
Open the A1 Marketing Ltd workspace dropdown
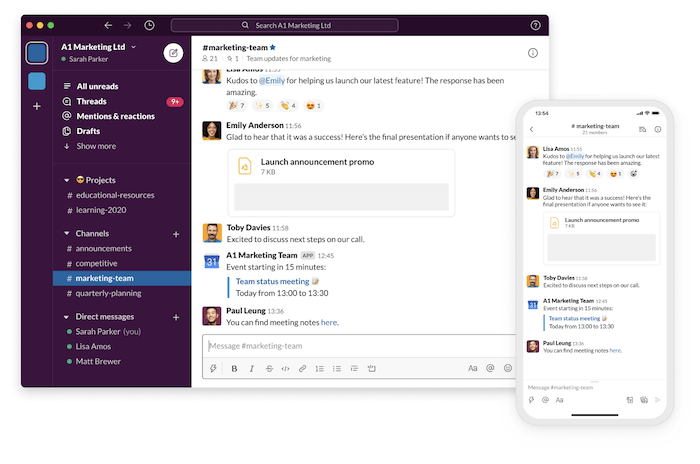click(99, 47)
